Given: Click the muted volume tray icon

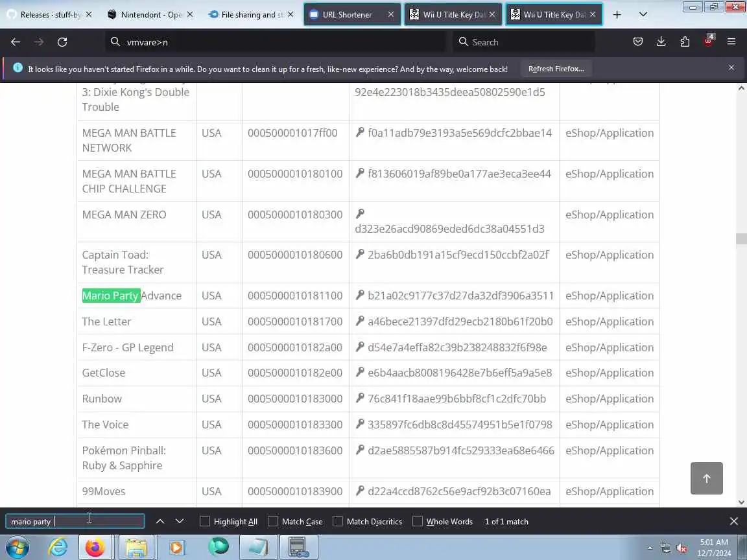Looking at the screenshot, I should pos(682,548).
